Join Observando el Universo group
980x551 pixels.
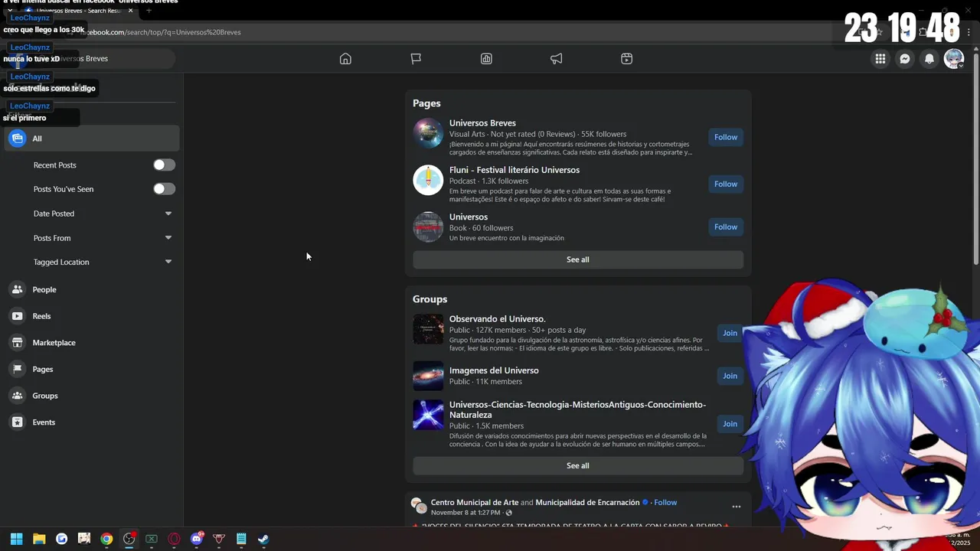tap(730, 333)
